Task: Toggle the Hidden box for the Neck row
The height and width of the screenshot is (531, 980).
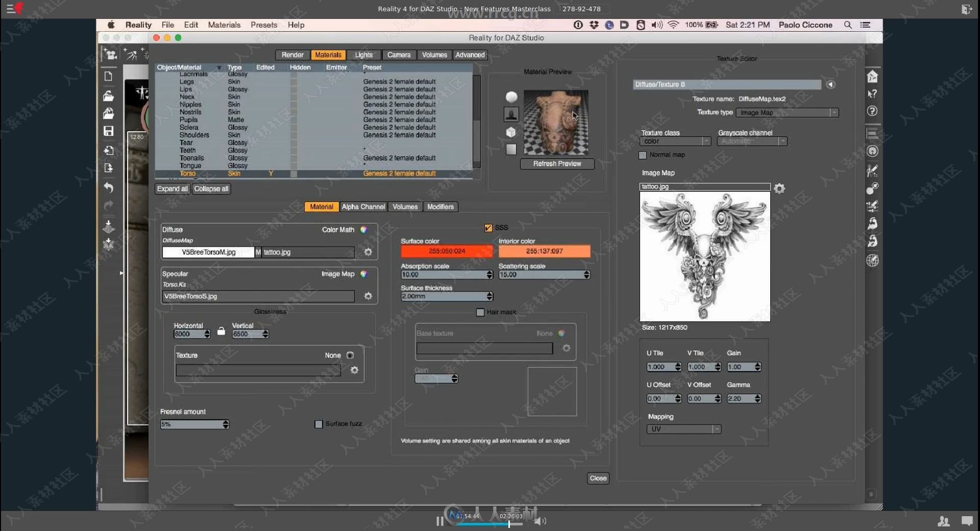Action: point(293,97)
